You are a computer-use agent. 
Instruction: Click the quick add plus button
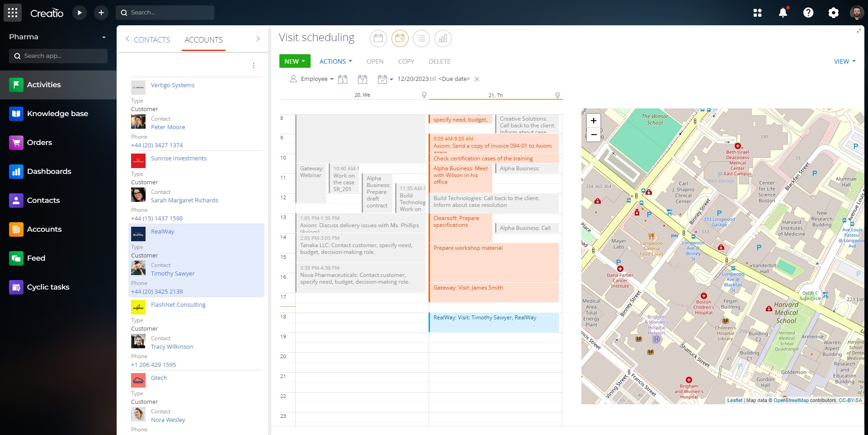tap(101, 13)
